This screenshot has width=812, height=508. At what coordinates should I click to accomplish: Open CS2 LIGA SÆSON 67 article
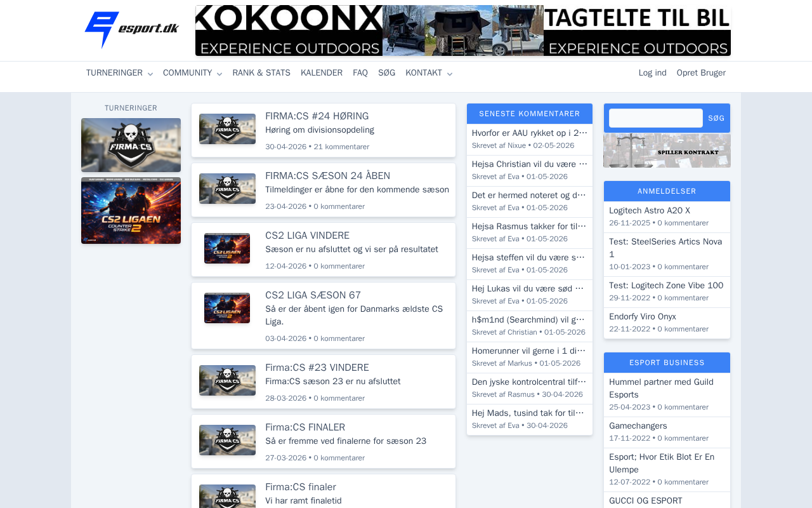[x=313, y=295]
